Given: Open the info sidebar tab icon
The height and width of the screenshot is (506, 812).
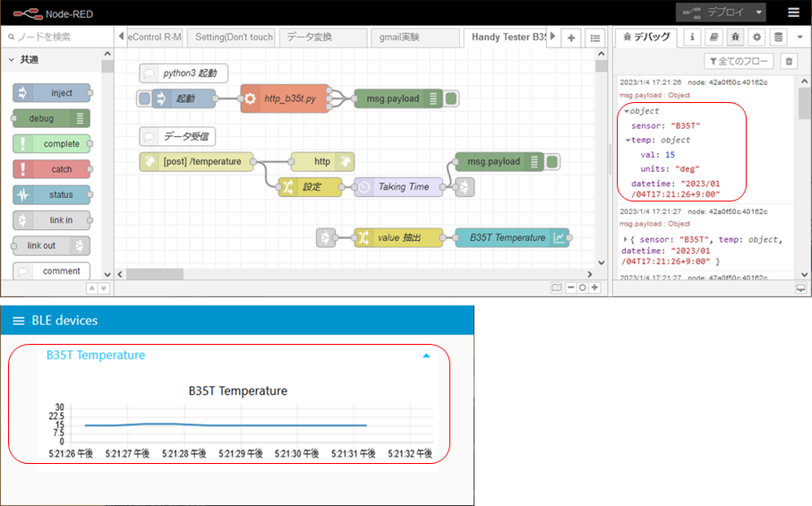Looking at the screenshot, I should point(692,37).
